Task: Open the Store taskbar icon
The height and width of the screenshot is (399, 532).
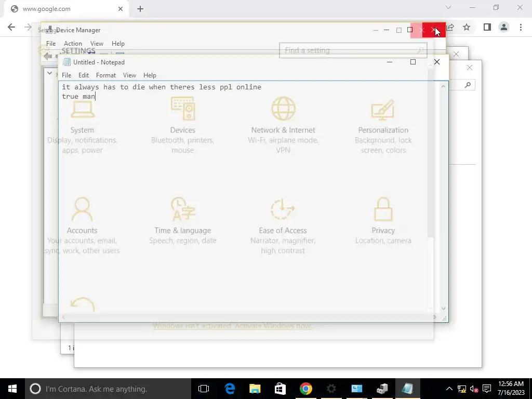Action: [x=280, y=389]
